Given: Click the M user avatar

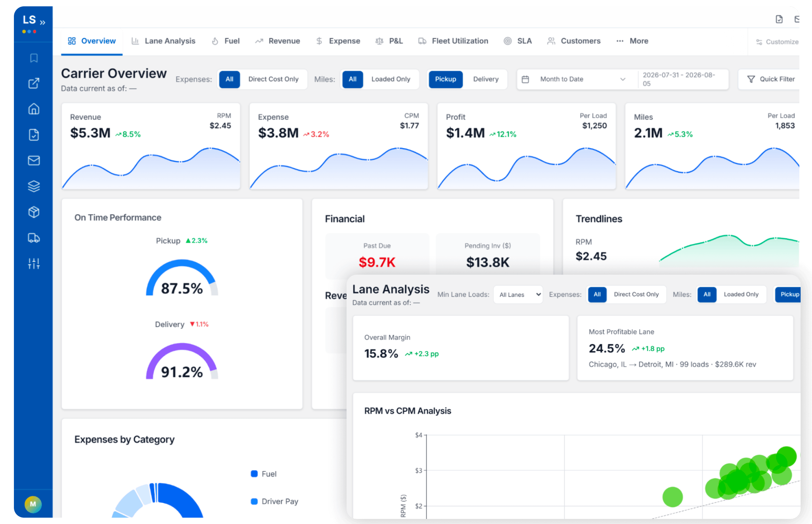Looking at the screenshot, I should tap(33, 504).
